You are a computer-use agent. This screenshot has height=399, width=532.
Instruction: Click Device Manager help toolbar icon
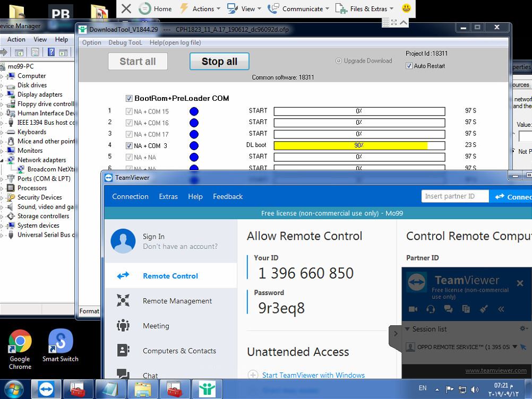[x=51, y=52]
